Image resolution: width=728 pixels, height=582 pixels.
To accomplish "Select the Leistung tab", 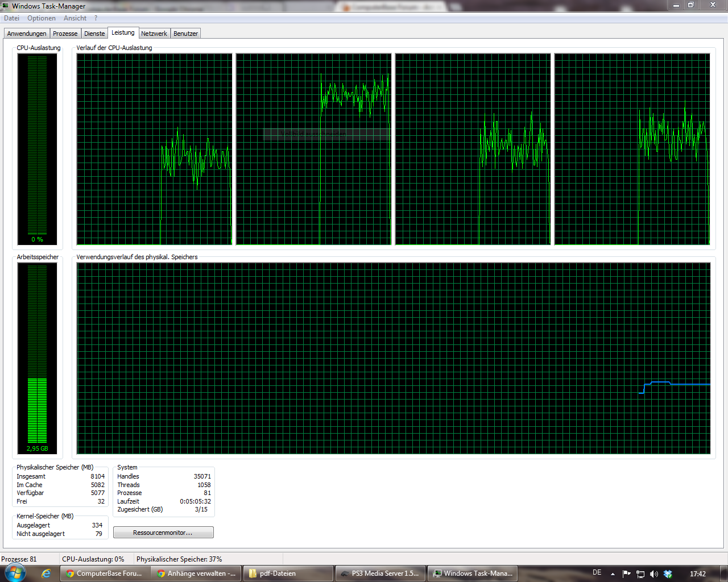I will pos(123,32).
